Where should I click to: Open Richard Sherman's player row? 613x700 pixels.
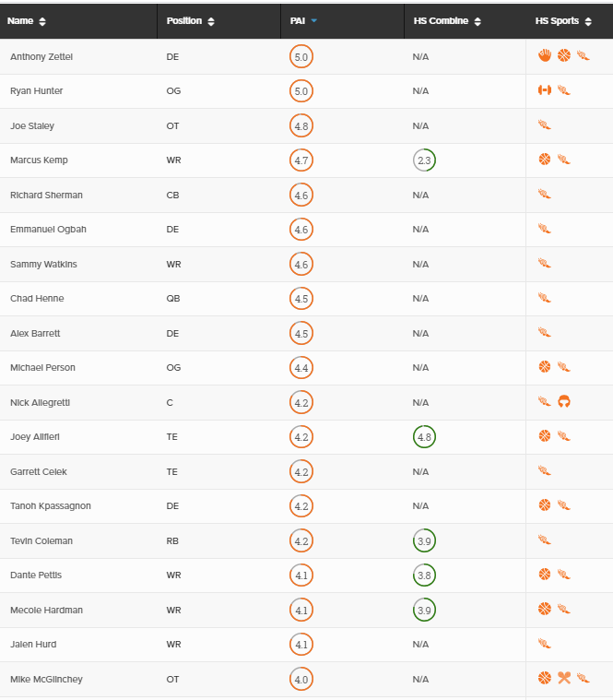tap(306, 196)
